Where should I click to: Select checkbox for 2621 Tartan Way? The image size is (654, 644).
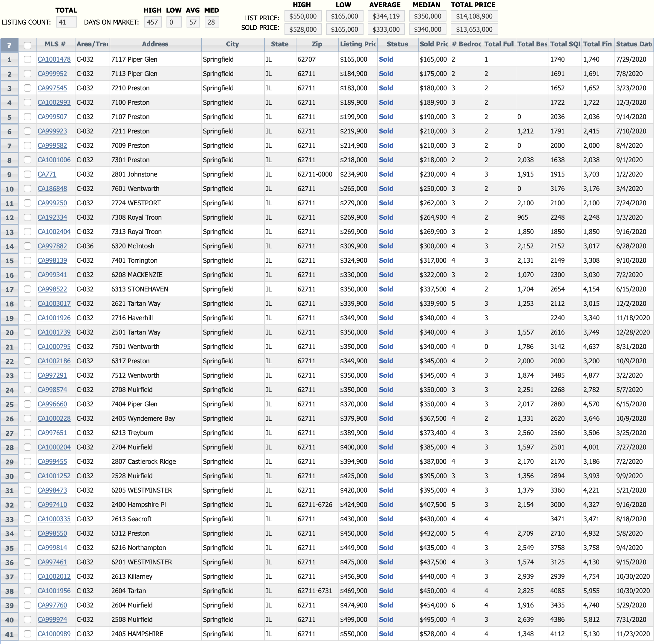[28, 303]
